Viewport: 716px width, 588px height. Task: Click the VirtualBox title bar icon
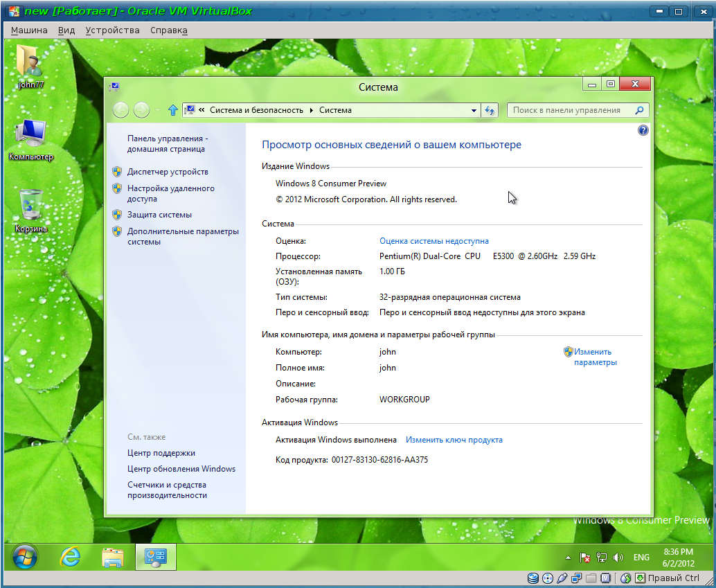[14, 10]
